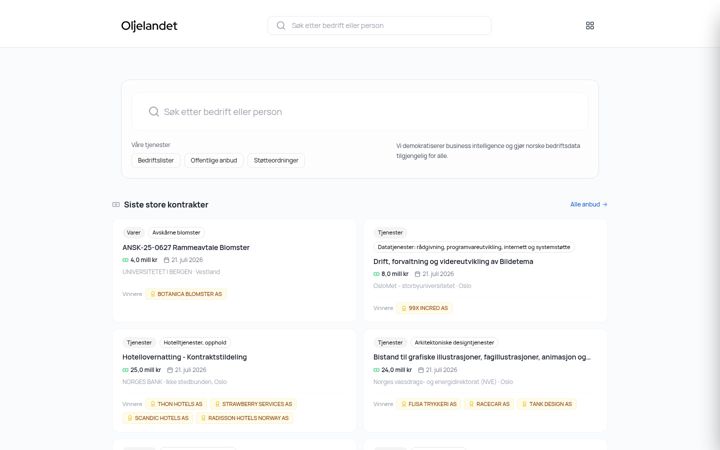Open winner SCANDIC HOTELS AS
This screenshot has width=720, height=450.
[158, 418]
